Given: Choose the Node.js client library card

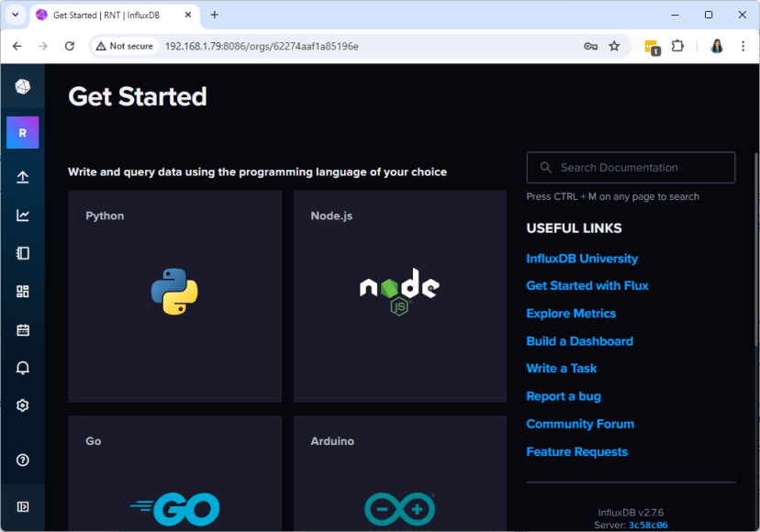Looking at the screenshot, I should pos(400,295).
